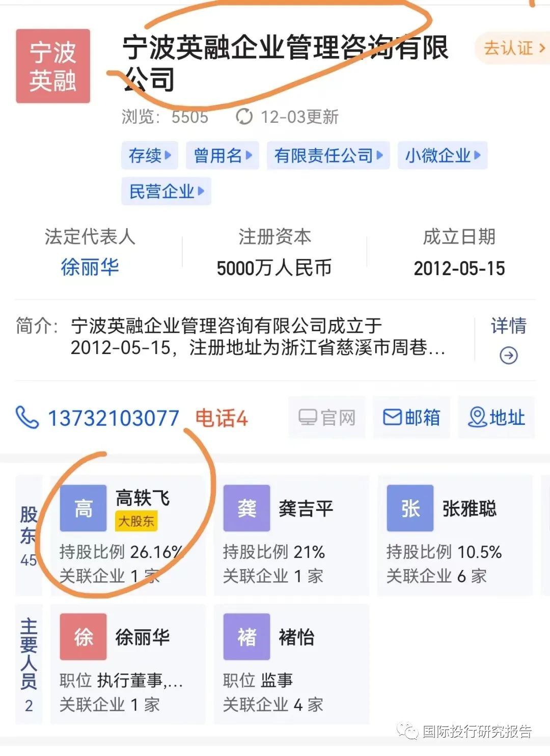
Task: Open the 详情 arrow circle icon
Action: pyautogui.click(x=508, y=355)
